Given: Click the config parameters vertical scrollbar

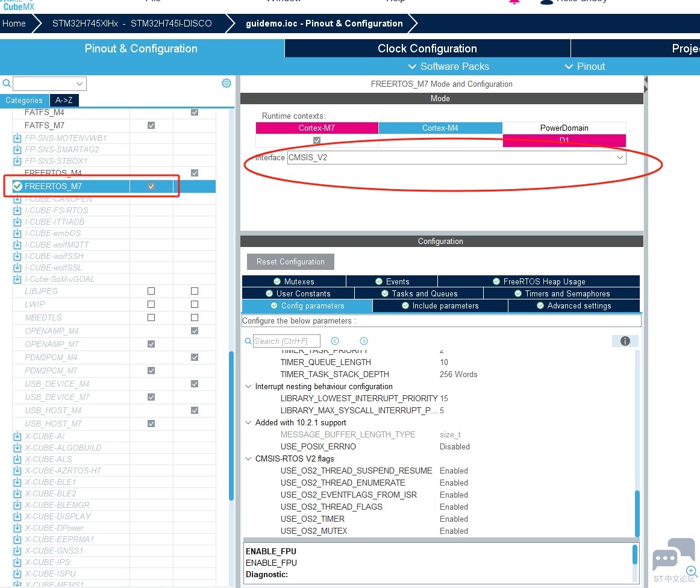Looking at the screenshot, I should 637,513.
